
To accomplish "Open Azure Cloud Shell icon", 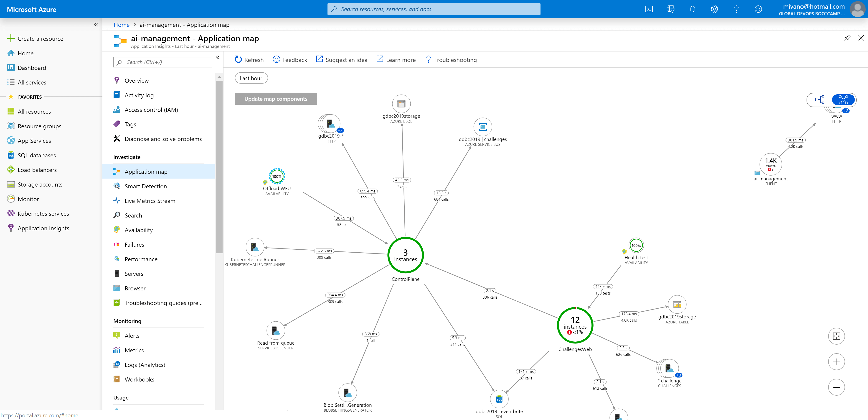I will (x=649, y=9).
